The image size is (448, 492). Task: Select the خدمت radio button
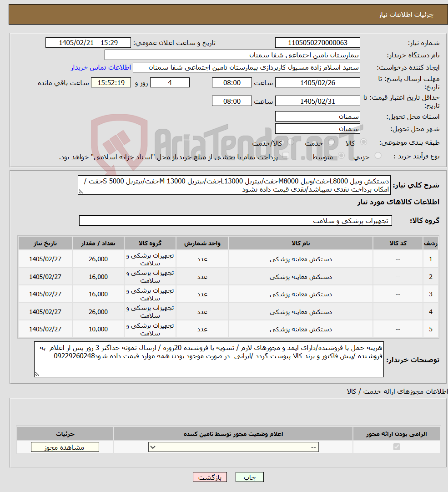[x=331, y=142]
